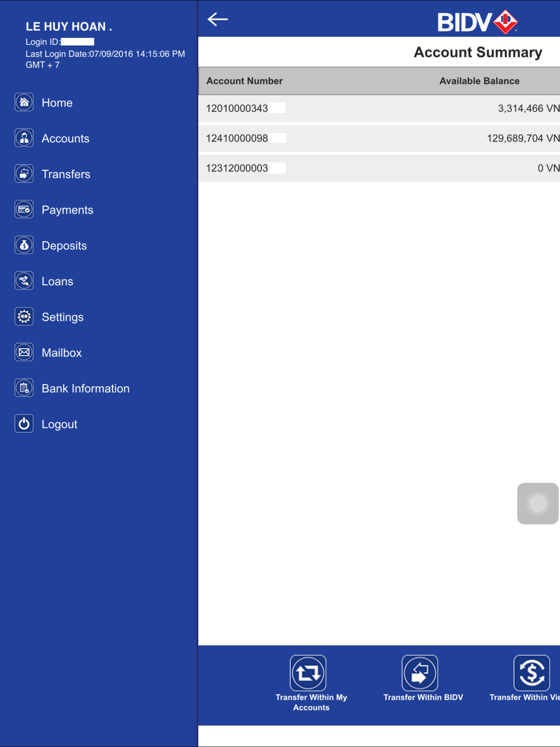Tap the 129,689,704 balance value
The image size is (560, 747).
523,138
